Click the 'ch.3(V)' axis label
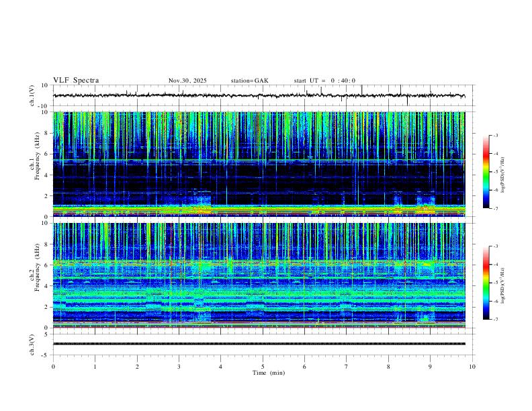532x411 pixels. pyautogui.click(x=32, y=345)
